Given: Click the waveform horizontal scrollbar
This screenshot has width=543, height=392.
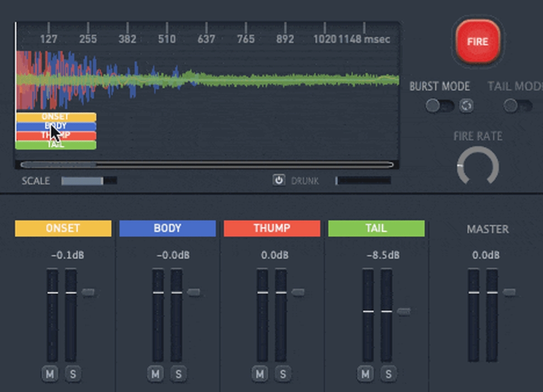Looking at the screenshot, I should pyautogui.click(x=207, y=165).
